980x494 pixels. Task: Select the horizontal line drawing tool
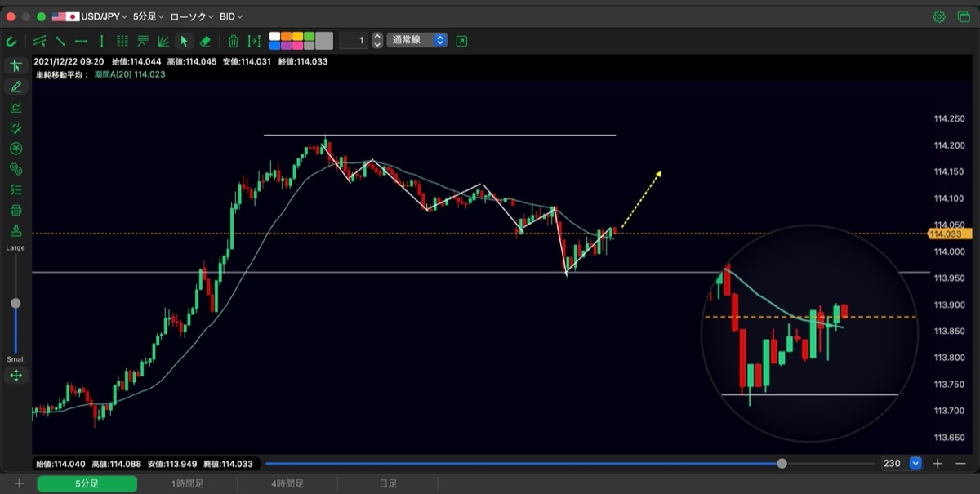coord(81,41)
